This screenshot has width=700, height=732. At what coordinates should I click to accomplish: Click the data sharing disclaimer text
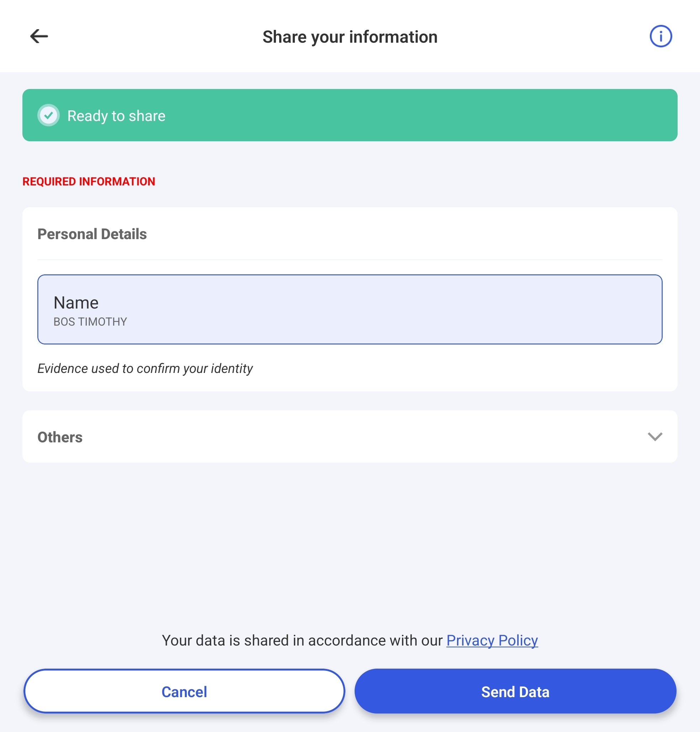(x=302, y=640)
